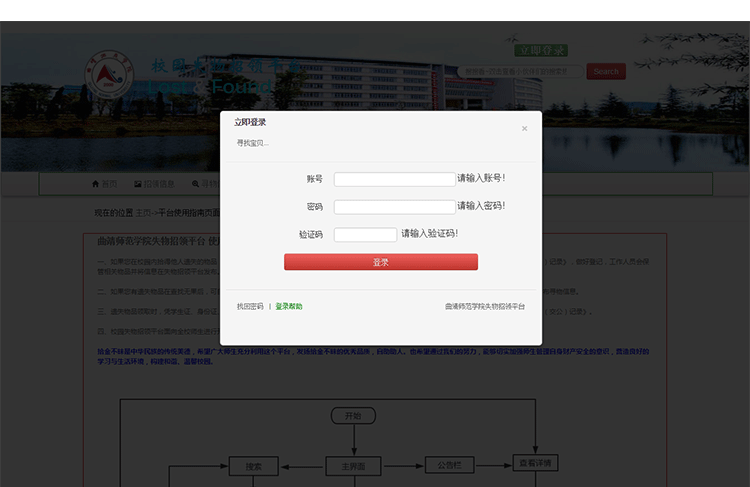This screenshot has width=750, height=487.
Task: Click the 立即登录 dialog title
Action: (250, 122)
